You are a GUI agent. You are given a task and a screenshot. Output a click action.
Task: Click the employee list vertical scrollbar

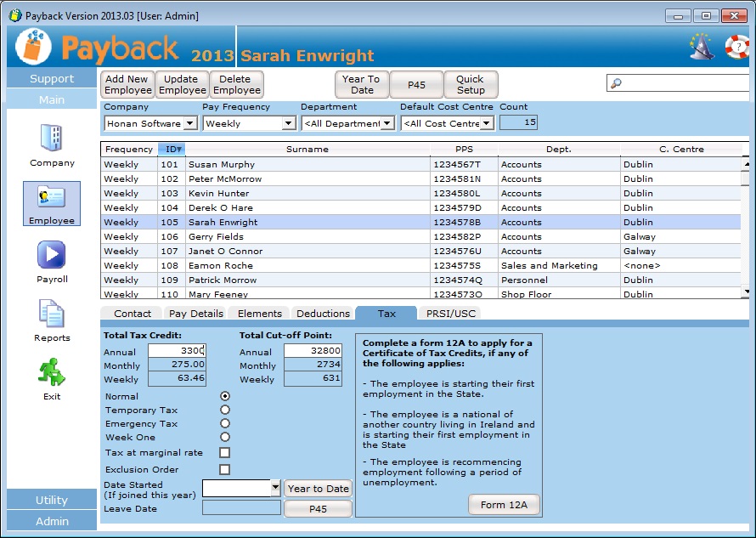(746, 225)
